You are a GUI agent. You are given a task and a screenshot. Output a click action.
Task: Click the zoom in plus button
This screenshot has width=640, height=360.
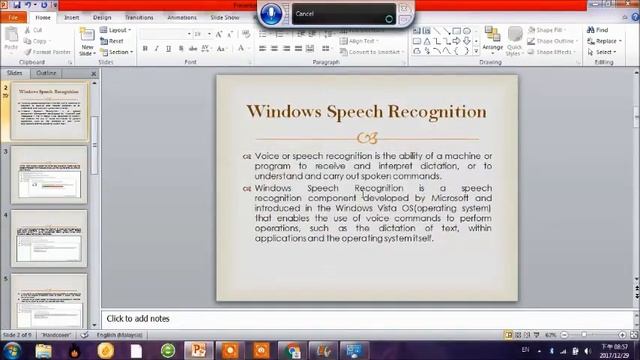(622, 335)
